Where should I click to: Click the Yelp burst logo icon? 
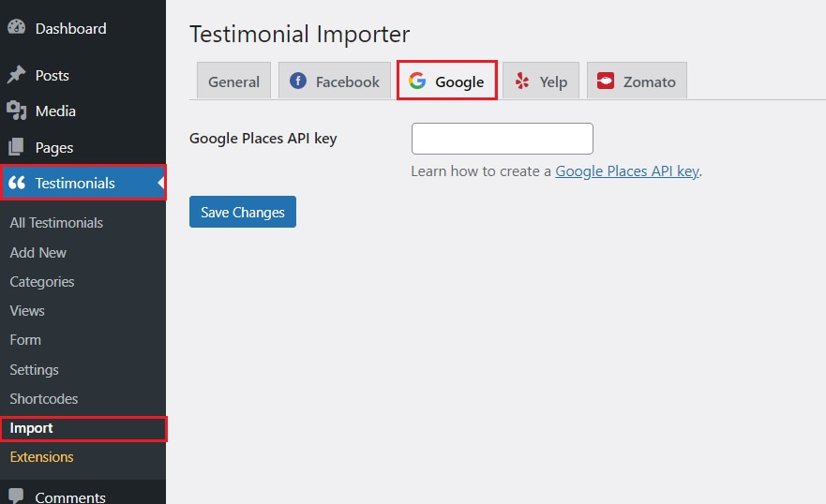coord(522,81)
